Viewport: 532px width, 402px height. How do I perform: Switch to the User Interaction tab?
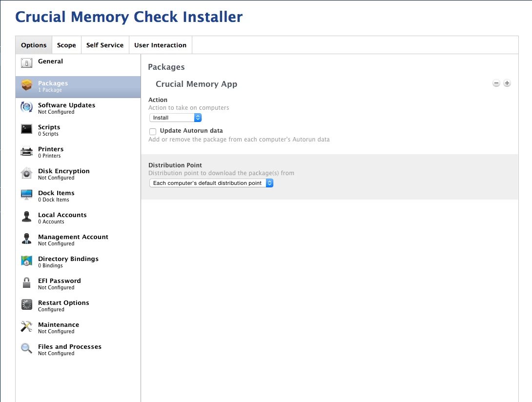pos(161,45)
